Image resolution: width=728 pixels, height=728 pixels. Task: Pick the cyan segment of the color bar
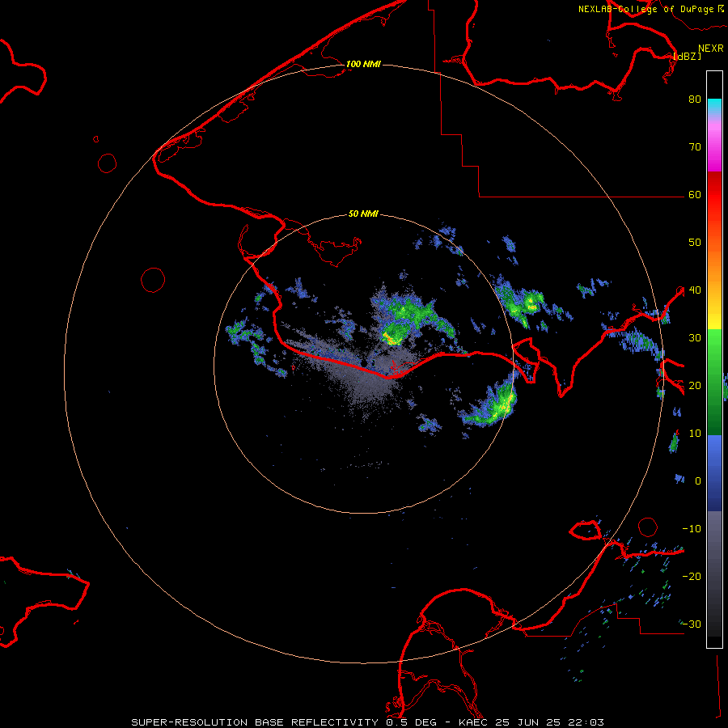coord(714,107)
